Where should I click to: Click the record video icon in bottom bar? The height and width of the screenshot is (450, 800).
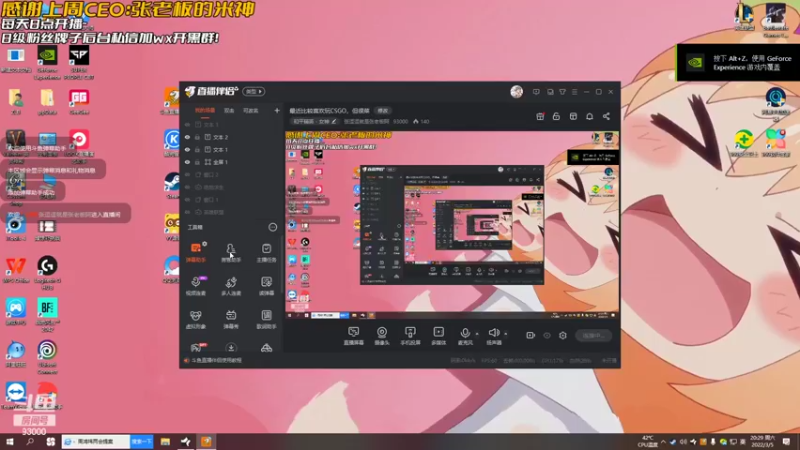[x=531, y=335]
